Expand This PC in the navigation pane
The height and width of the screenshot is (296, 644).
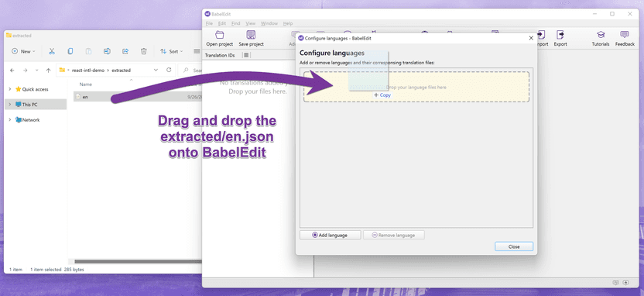click(10, 105)
